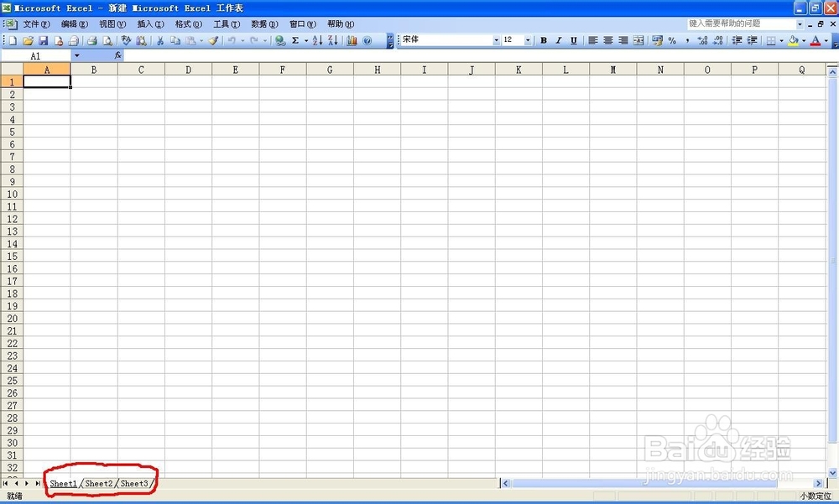This screenshot has width=839, height=504.
Task: Toggle center alignment
Action: tap(607, 40)
